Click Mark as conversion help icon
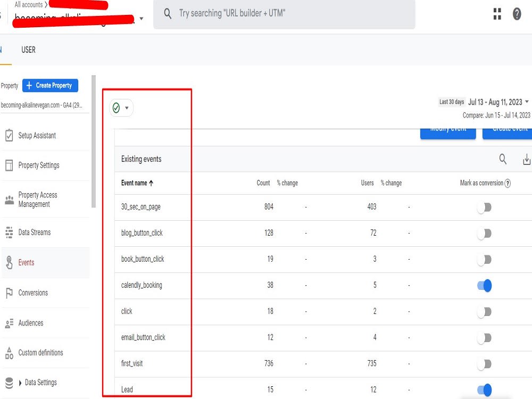The width and height of the screenshot is (532, 399). click(x=508, y=183)
